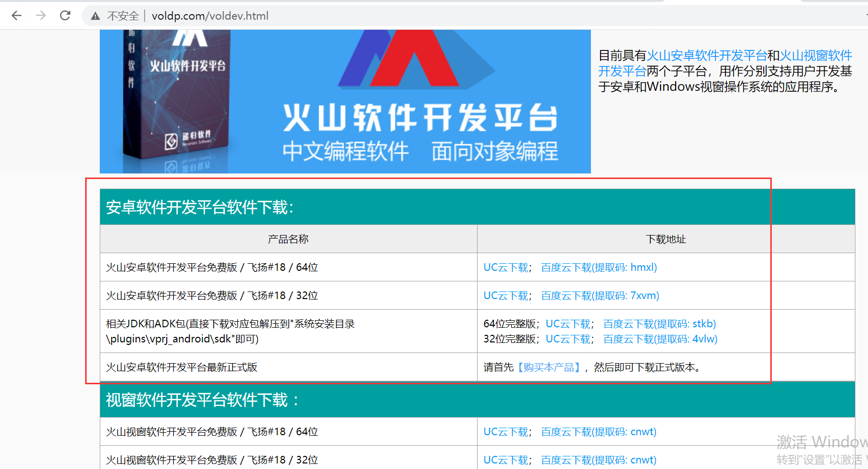This screenshot has width=868, height=469.
Task: Select the row text 火山视窗软件开发平台免费版 / 飞扬#18 / 64位
Action: (x=212, y=432)
